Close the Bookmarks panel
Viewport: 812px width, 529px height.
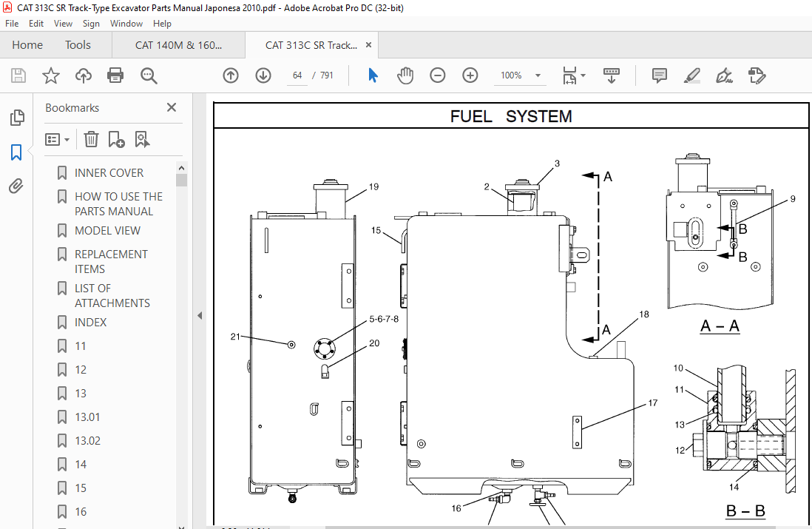click(172, 107)
